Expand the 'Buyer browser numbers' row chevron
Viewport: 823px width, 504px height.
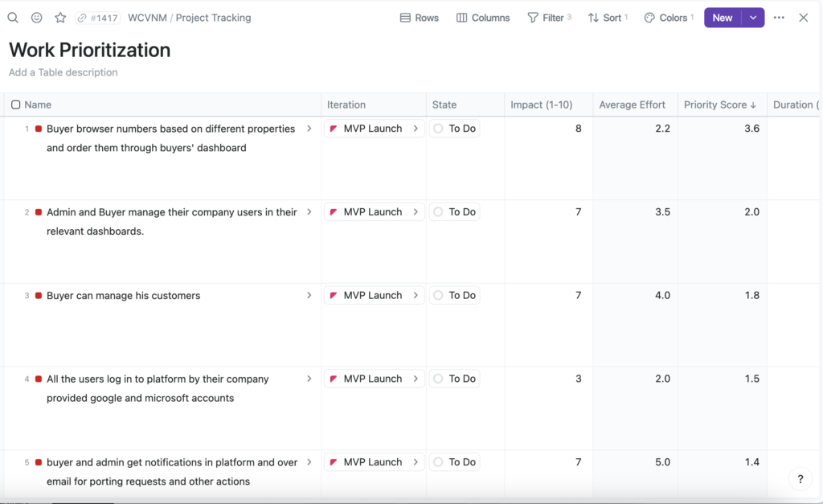click(x=309, y=129)
